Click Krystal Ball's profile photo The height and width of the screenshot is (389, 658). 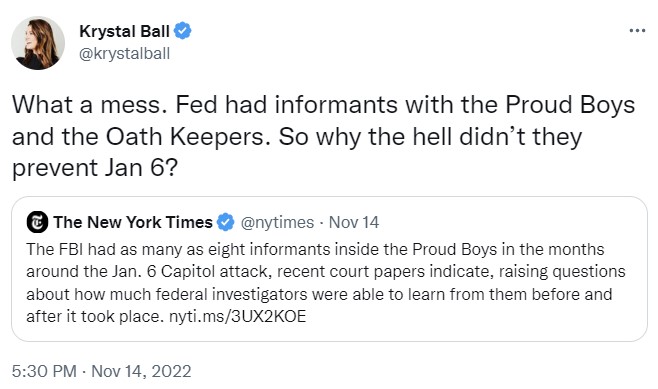(38, 43)
